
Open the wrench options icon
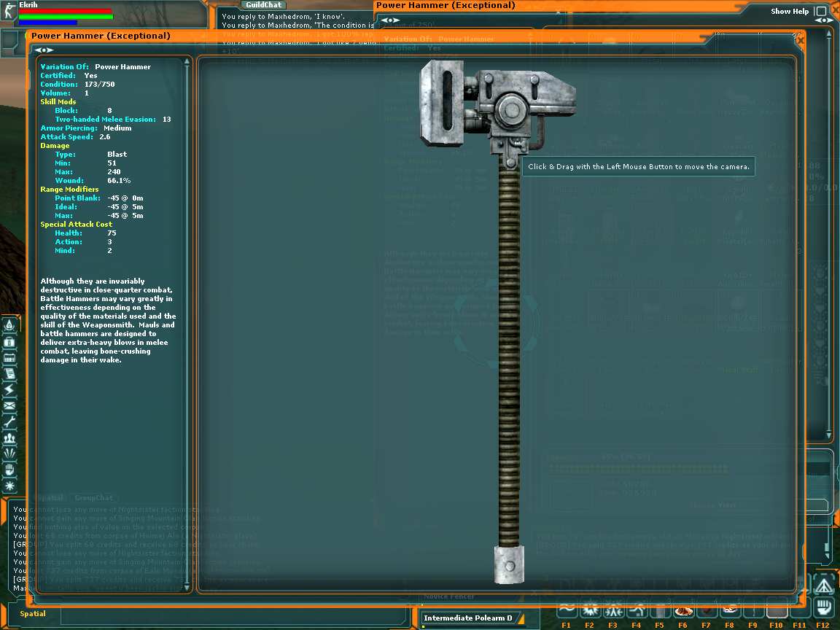9,422
